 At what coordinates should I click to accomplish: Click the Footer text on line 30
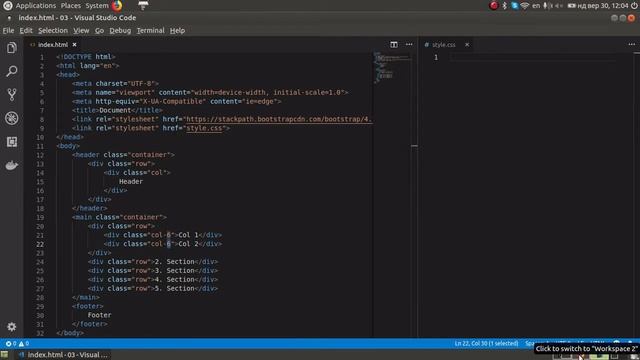[x=99, y=315]
